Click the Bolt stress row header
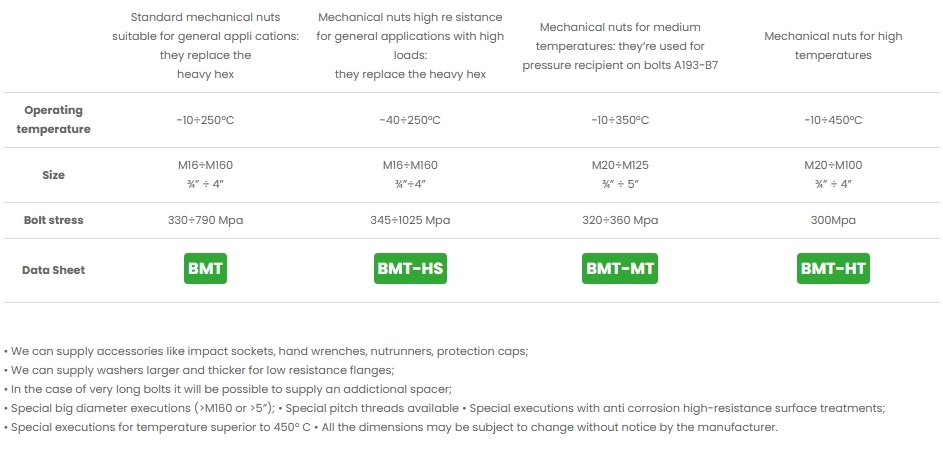 pos(54,220)
